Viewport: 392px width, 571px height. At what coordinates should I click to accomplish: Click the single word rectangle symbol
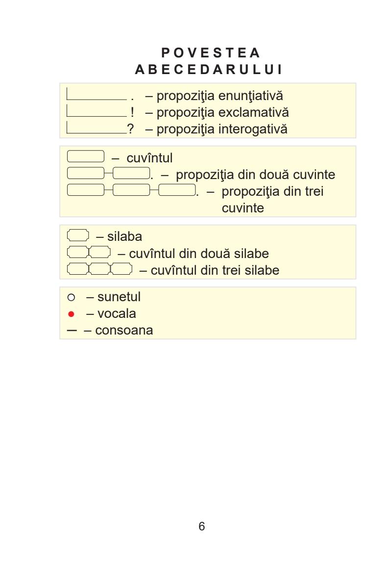[x=86, y=157]
